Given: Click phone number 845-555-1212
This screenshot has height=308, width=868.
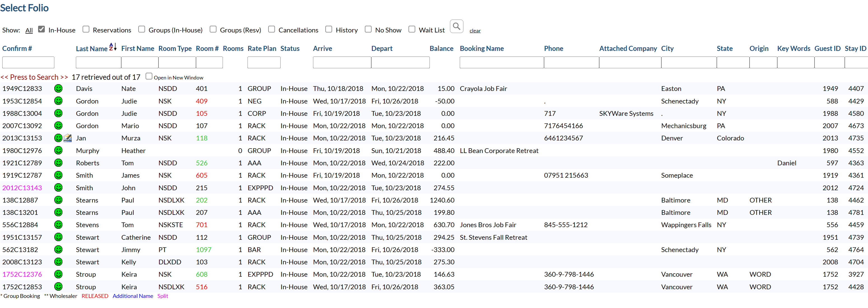Looking at the screenshot, I should (565, 225).
